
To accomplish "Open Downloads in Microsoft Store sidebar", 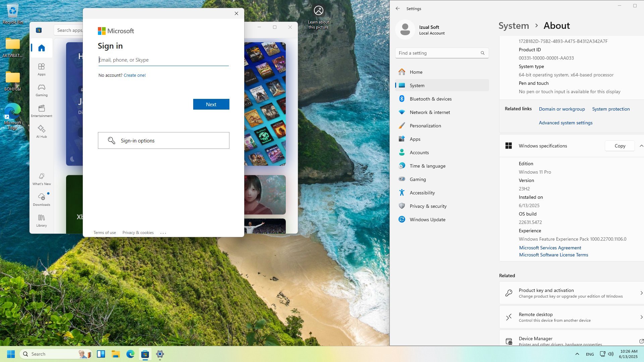I will 42,200.
